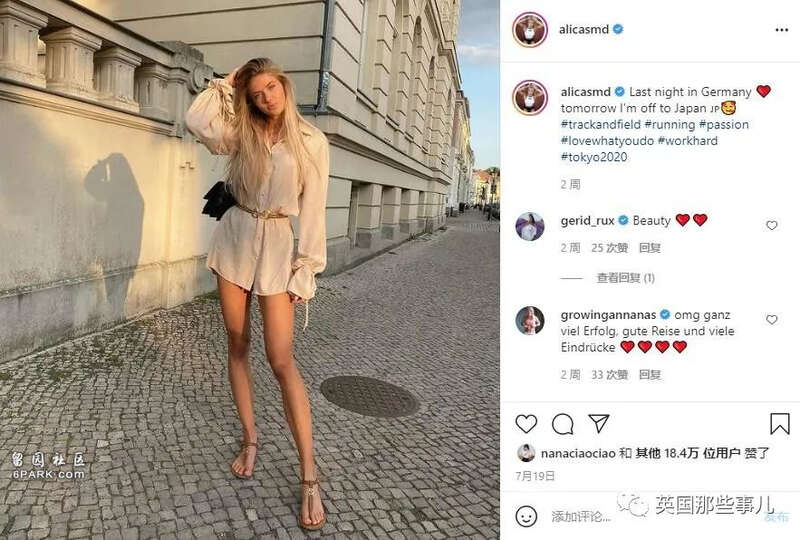Screen dimensions: 800x540
Task: Open the #trackandfield hashtag
Action: point(602,125)
